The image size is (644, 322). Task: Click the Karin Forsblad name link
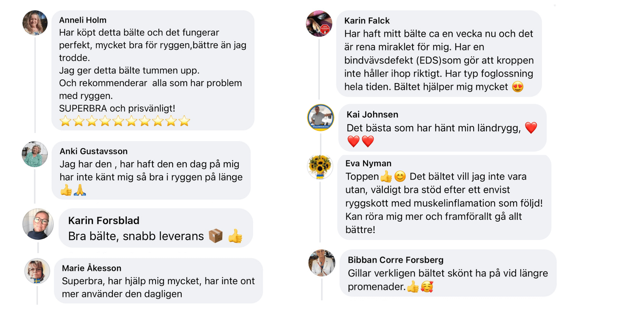click(x=104, y=221)
